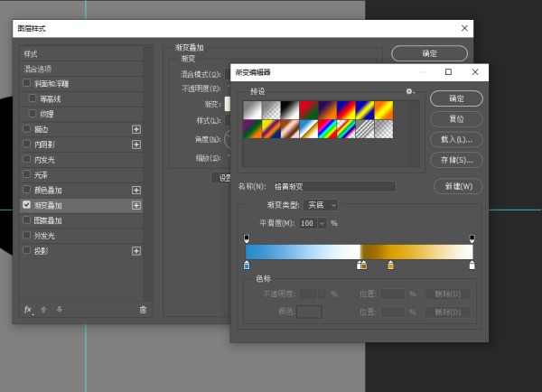Click the 存储(S)... button
Screen dimensions: 542x392
tap(456, 160)
